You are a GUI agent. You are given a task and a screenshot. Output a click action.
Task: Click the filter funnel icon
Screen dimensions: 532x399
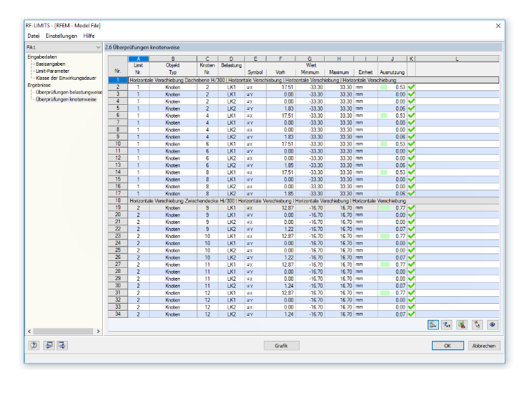point(447,325)
